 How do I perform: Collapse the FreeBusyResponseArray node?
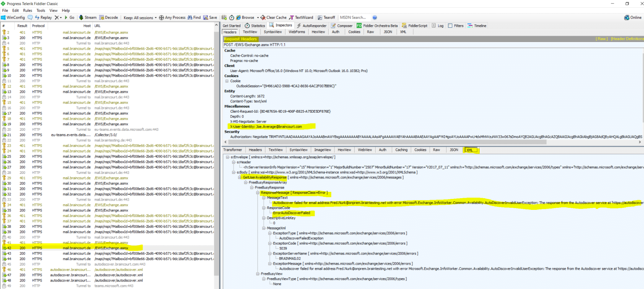(245, 183)
